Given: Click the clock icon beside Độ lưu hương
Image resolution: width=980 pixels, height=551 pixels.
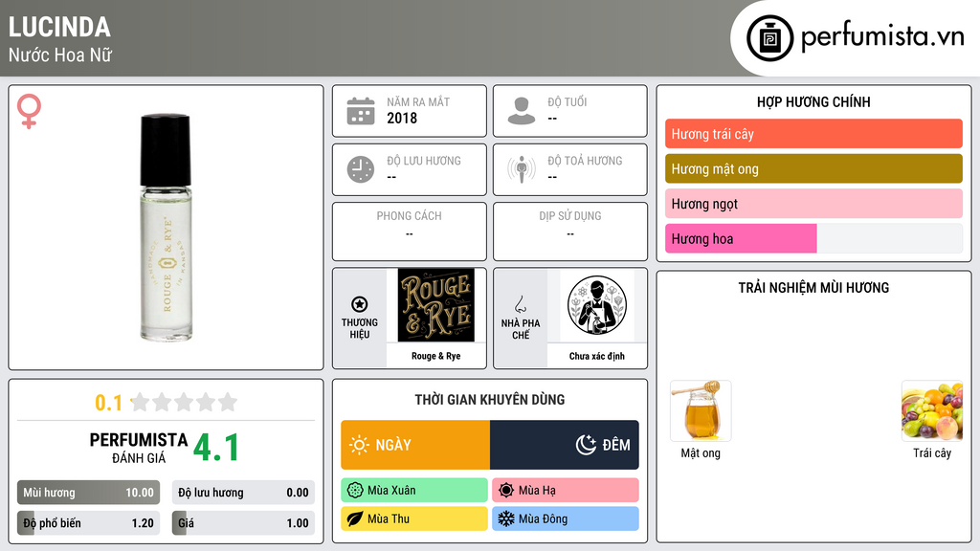Looking at the screenshot, I should pyautogui.click(x=361, y=169).
